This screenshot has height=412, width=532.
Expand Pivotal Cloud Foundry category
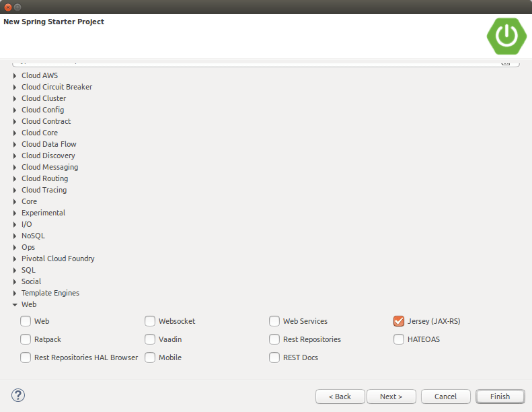(15, 259)
